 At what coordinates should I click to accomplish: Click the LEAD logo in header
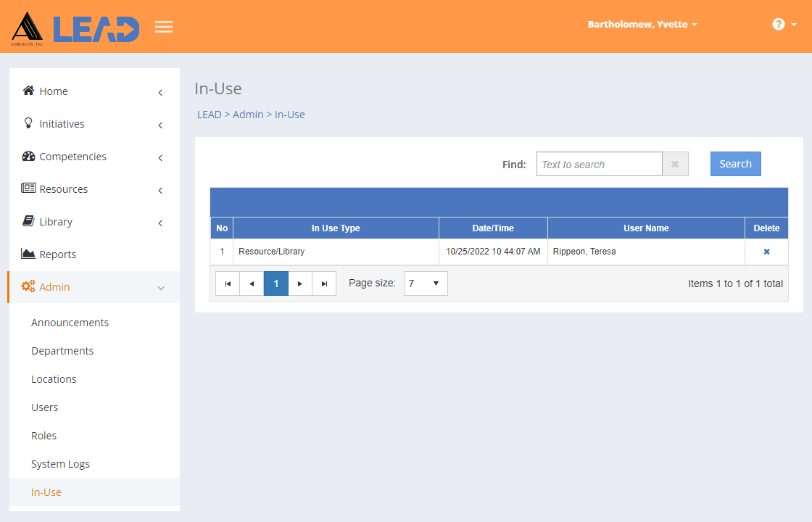75,29
